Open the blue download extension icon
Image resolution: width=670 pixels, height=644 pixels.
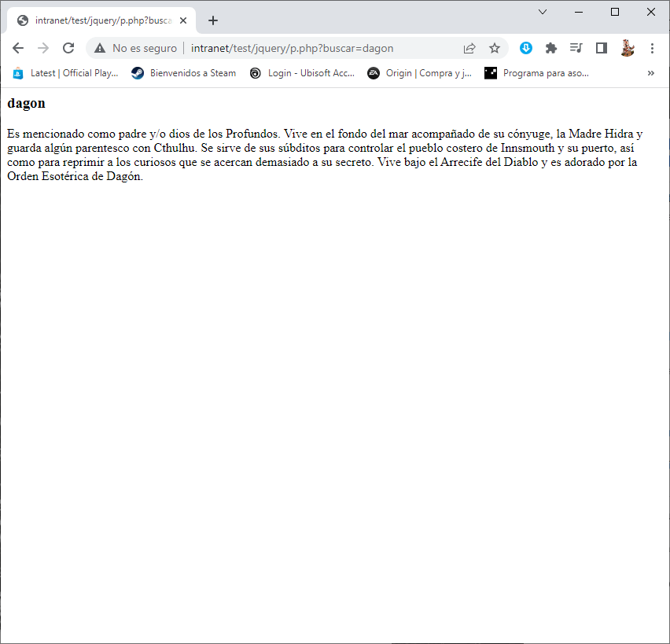pos(526,48)
